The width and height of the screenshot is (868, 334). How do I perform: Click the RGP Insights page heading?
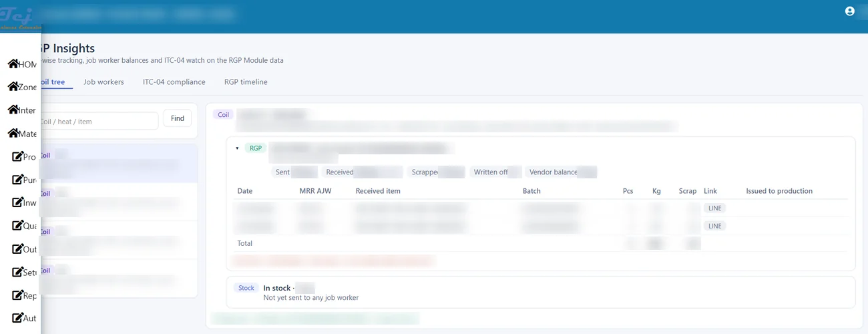67,48
